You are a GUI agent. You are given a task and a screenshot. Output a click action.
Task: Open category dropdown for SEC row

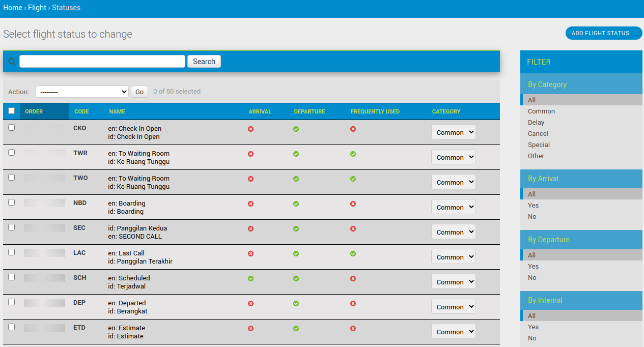pyautogui.click(x=453, y=232)
